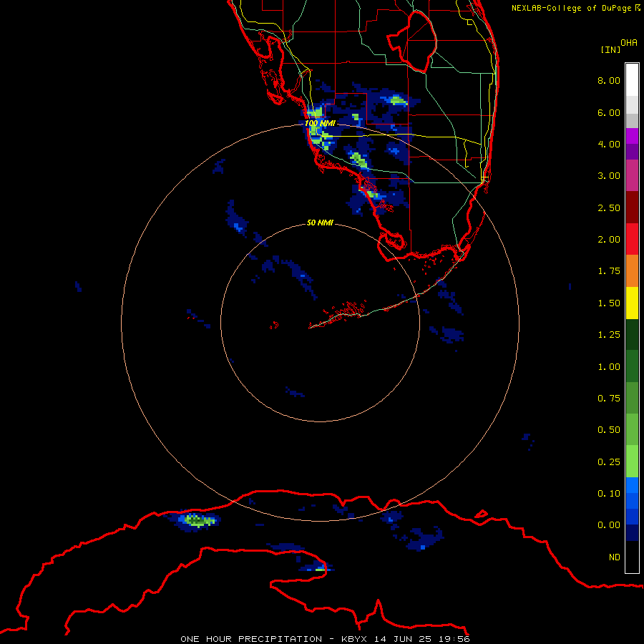The image size is (644, 644).
Task: Click the 0.25 legend value
Action: [609, 462]
